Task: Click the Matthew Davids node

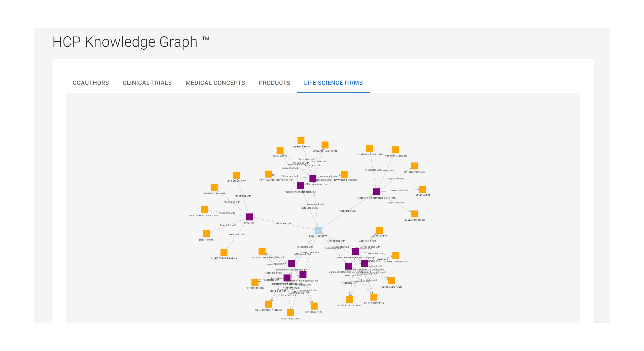Action: 414,166
